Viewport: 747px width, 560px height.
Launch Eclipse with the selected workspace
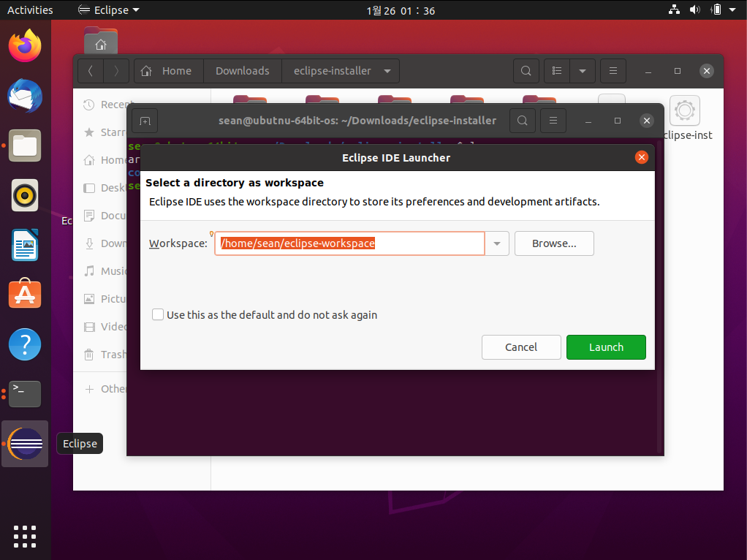tap(605, 347)
